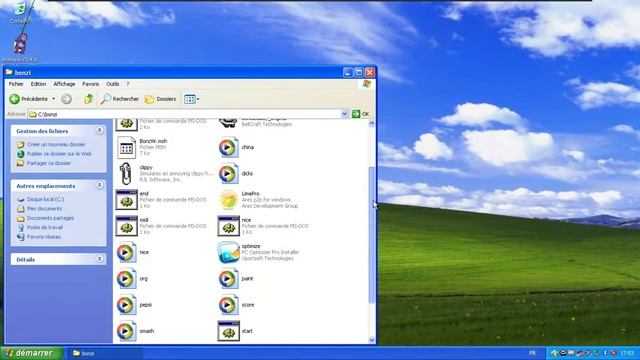Select the pepsi media file icon
640x360 pixels.
[x=126, y=305]
